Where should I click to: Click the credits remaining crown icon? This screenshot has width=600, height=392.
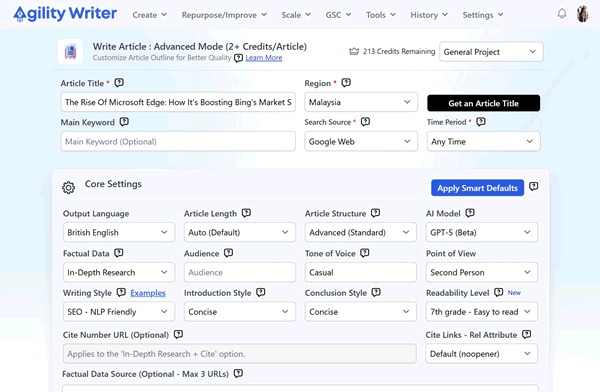354,51
